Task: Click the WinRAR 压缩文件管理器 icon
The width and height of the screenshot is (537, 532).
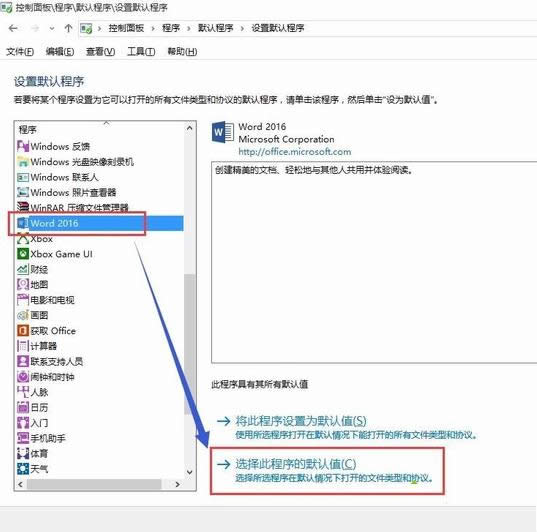Action: pyautogui.click(x=23, y=207)
